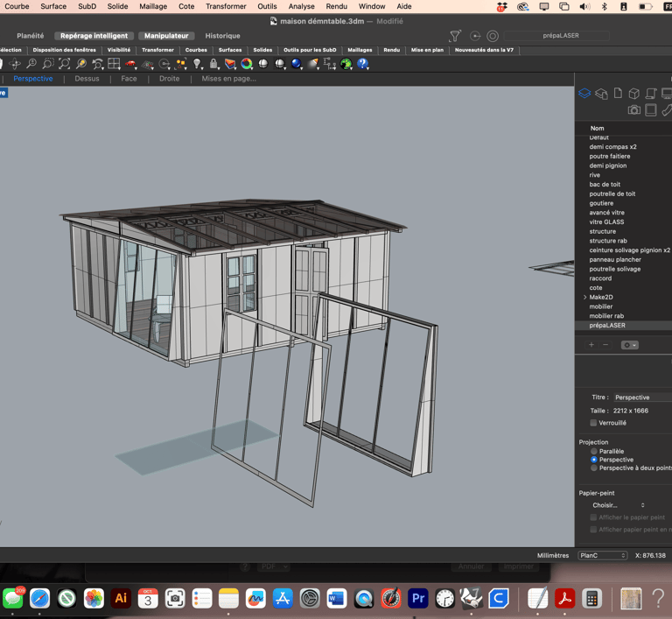This screenshot has height=619, width=672.
Task: Check the Verrouillé checkbox
Action: tap(593, 423)
